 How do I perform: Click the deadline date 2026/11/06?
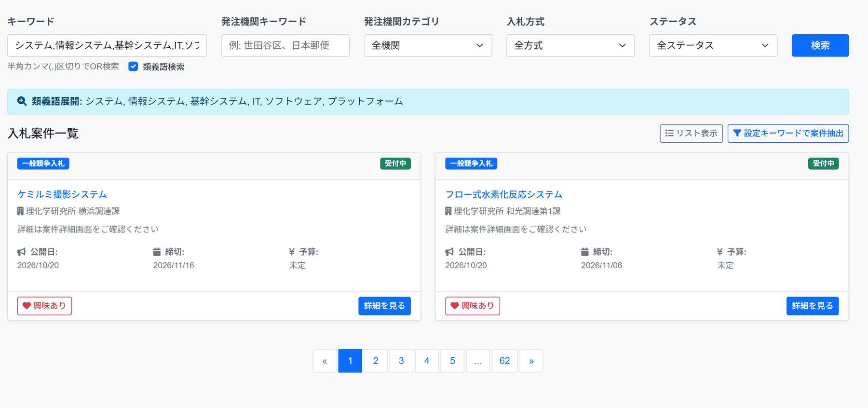pos(602,265)
